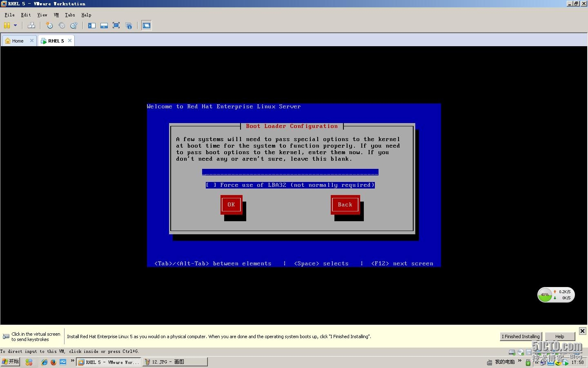588x368 pixels.
Task: Click the Windows Start (开始) button
Action: click(x=10, y=362)
